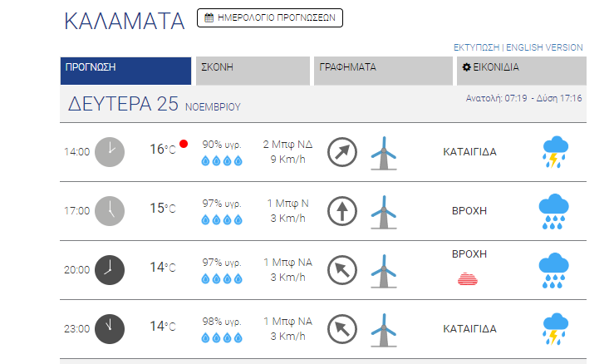
Task: Click the rain cloud icon for 17:00
Action: click(553, 211)
